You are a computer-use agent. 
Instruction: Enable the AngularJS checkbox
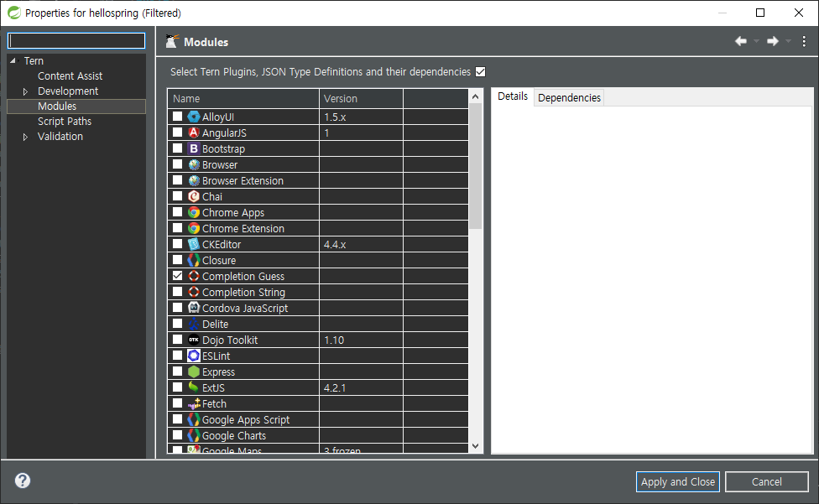tap(178, 132)
